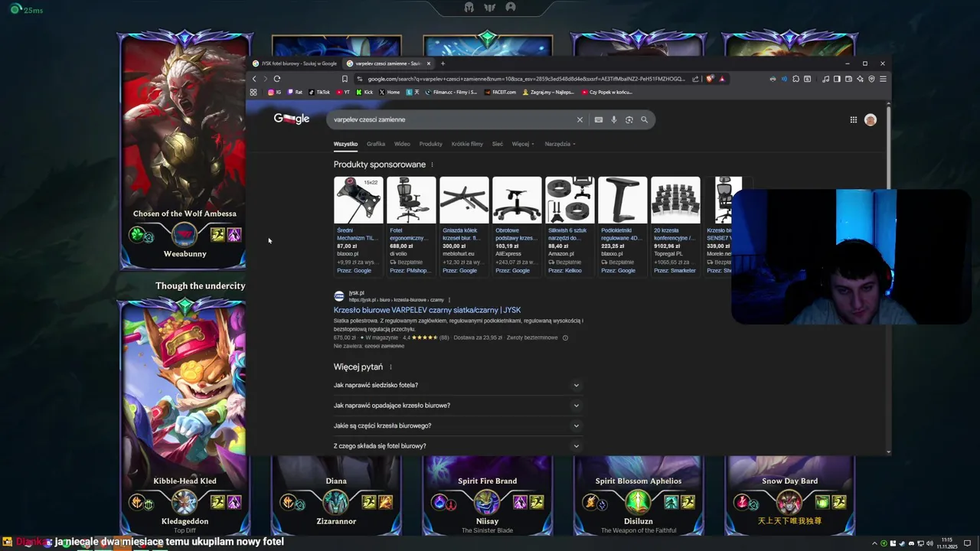Viewport: 980px width, 551px height.
Task: Open the apps grid in bookmarks bar
Action: [x=253, y=92]
